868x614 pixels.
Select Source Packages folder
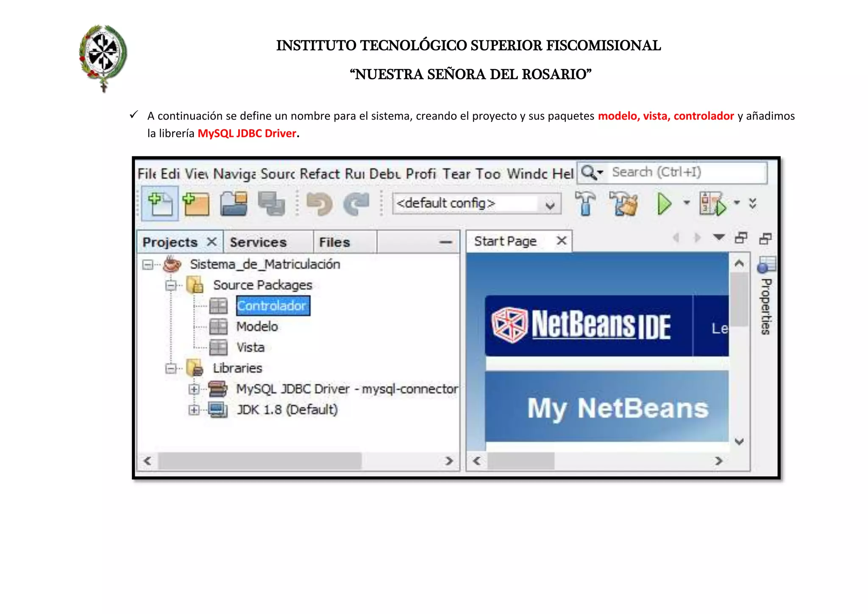pos(262,285)
